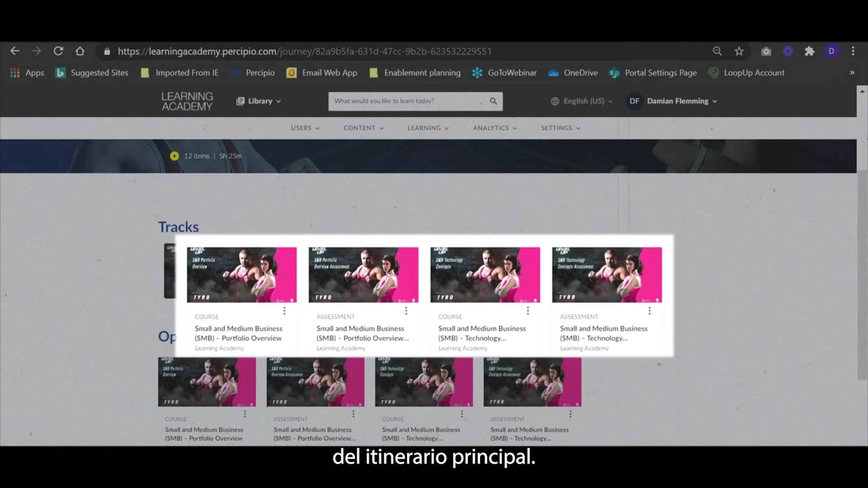Expand the Library dropdown

click(x=259, y=101)
